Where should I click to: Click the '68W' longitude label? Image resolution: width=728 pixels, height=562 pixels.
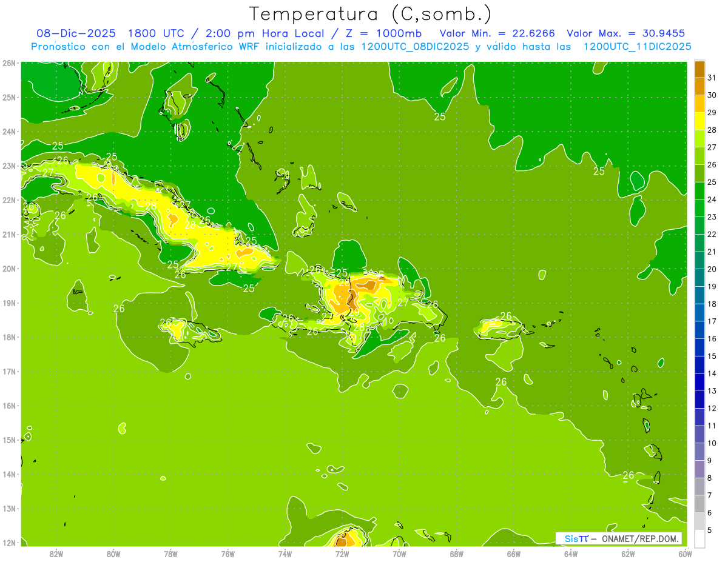pyautogui.click(x=457, y=554)
